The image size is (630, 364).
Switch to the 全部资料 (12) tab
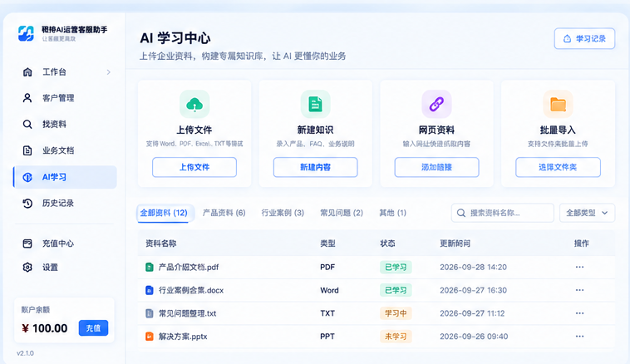coord(164,213)
